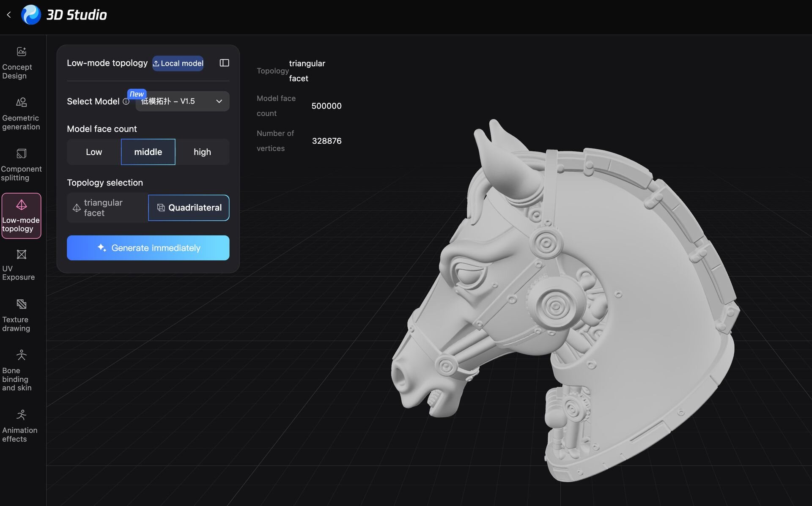
Task: Click the Select Model info icon
Action: [x=126, y=101]
